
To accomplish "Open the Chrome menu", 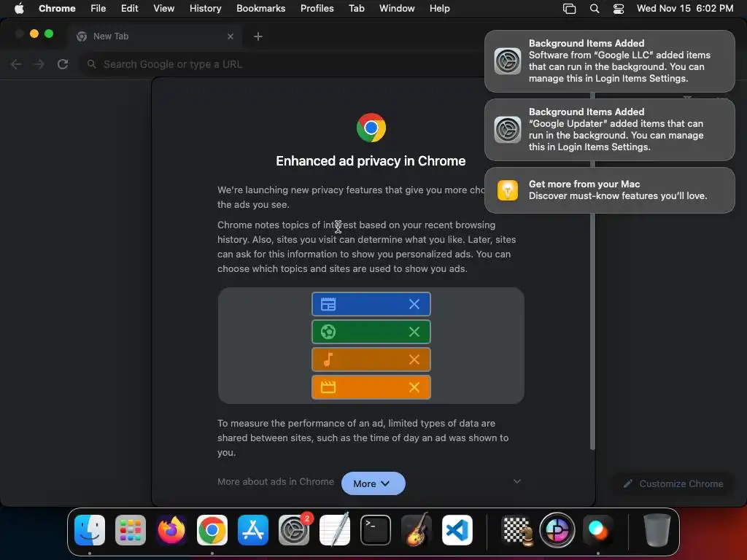I will click(57, 8).
